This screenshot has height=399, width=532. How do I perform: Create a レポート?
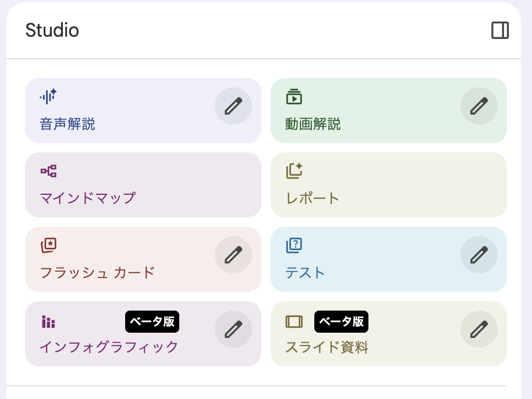tap(313, 198)
